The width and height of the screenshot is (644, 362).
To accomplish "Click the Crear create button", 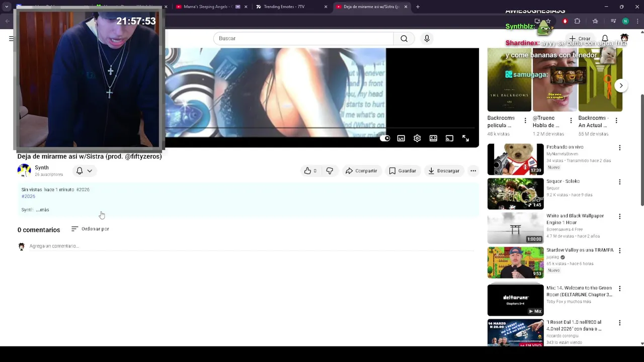I will coord(580,39).
